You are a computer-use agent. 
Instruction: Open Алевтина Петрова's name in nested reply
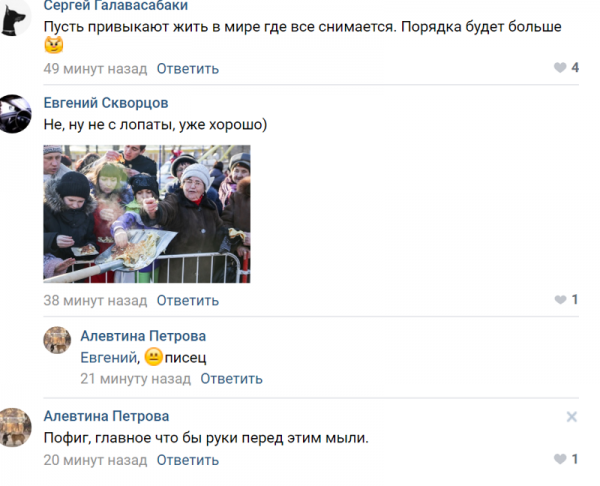tap(143, 336)
